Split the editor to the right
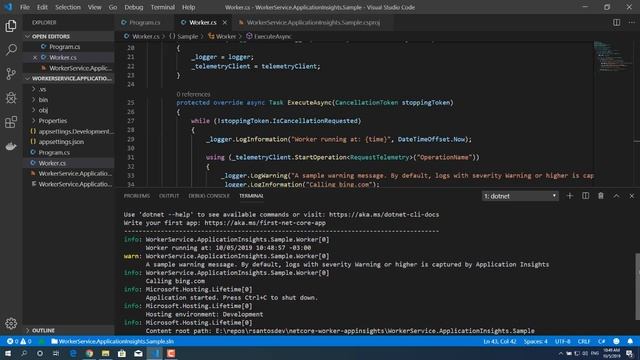 click(616, 22)
